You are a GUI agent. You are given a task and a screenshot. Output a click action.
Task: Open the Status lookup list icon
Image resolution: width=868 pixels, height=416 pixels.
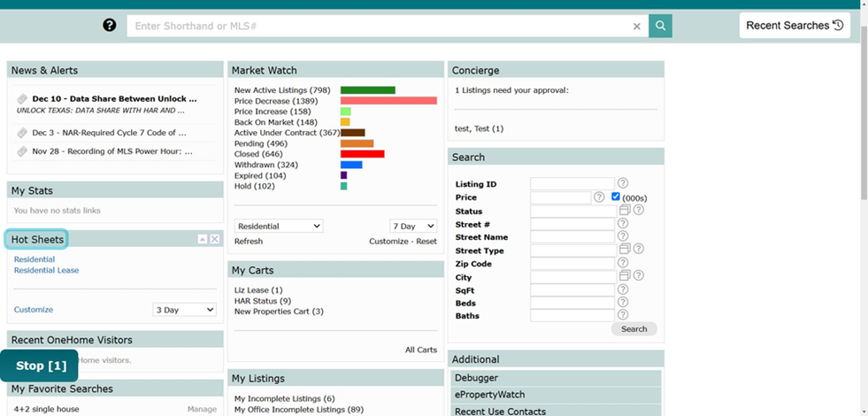coord(625,210)
